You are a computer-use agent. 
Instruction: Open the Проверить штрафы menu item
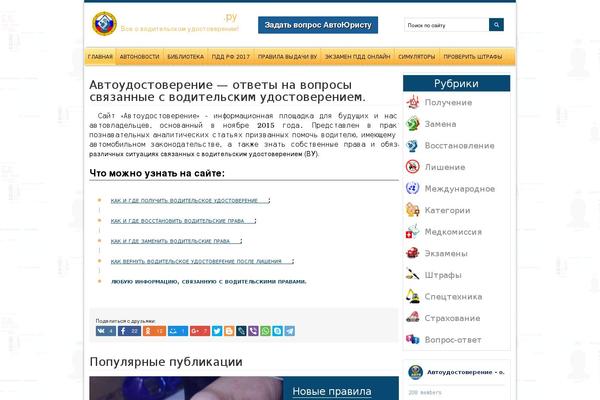tap(473, 57)
